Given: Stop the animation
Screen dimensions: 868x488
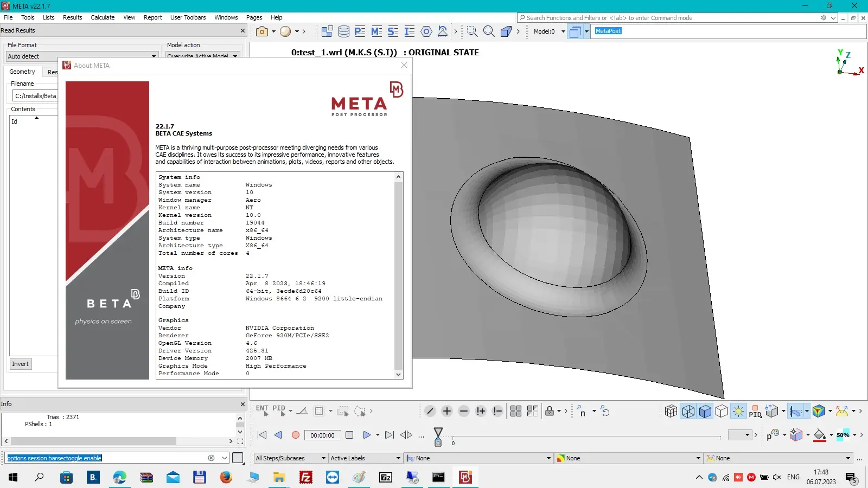Looking at the screenshot, I should 349,435.
